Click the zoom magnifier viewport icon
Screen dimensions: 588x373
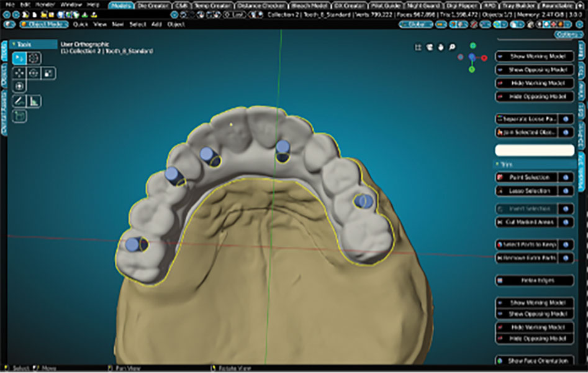pyautogui.click(x=452, y=47)
